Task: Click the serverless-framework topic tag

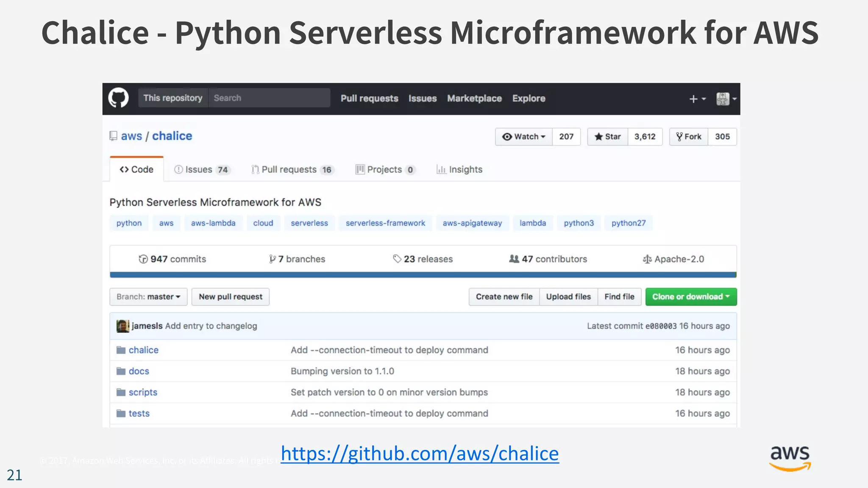Action: coord(385,223)
